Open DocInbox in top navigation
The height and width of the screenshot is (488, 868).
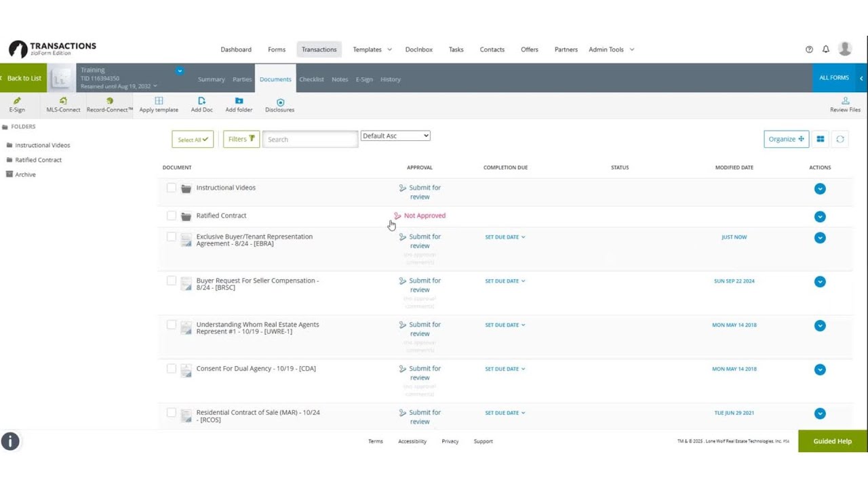click(x=419, y=49)
